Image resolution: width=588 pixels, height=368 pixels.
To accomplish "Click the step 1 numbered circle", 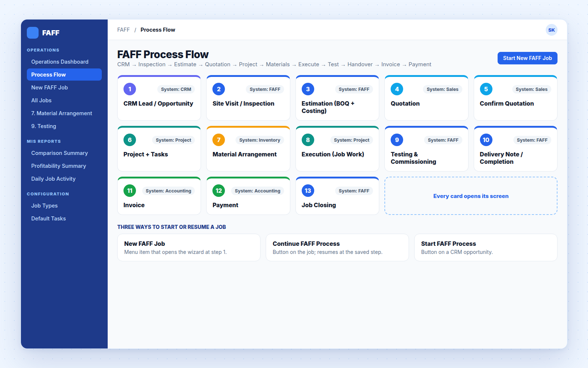I will 130,89.
